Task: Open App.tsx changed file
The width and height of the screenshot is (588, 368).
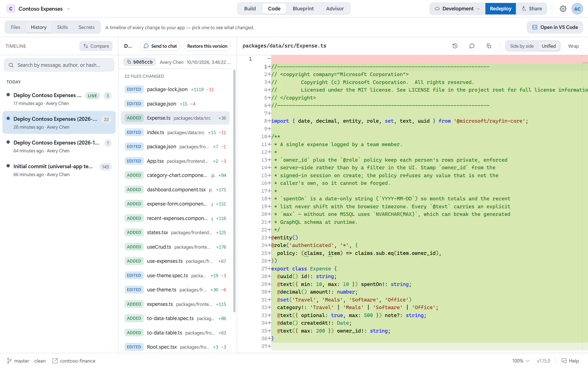Action: click(x=175, y=161)
